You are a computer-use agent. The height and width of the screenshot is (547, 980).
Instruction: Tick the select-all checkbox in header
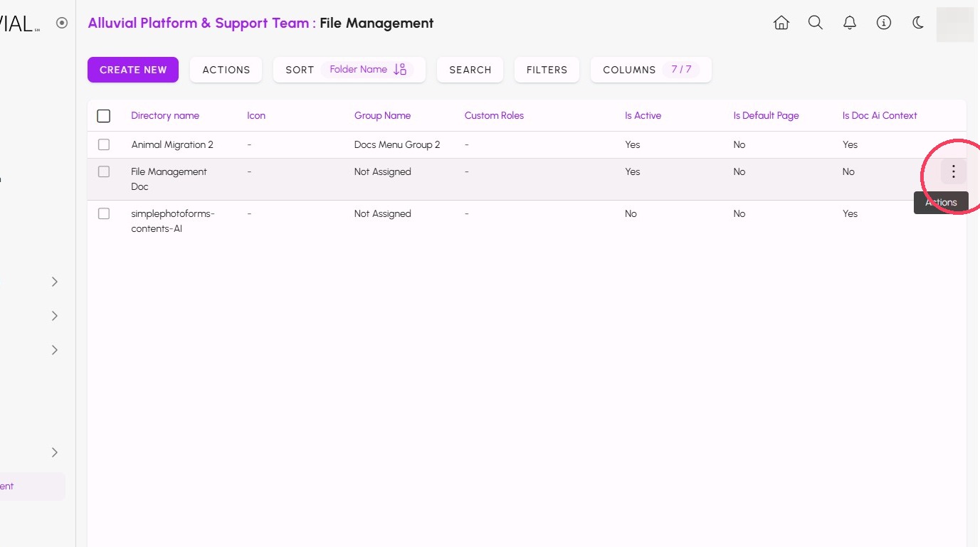[x=104, y=116]
